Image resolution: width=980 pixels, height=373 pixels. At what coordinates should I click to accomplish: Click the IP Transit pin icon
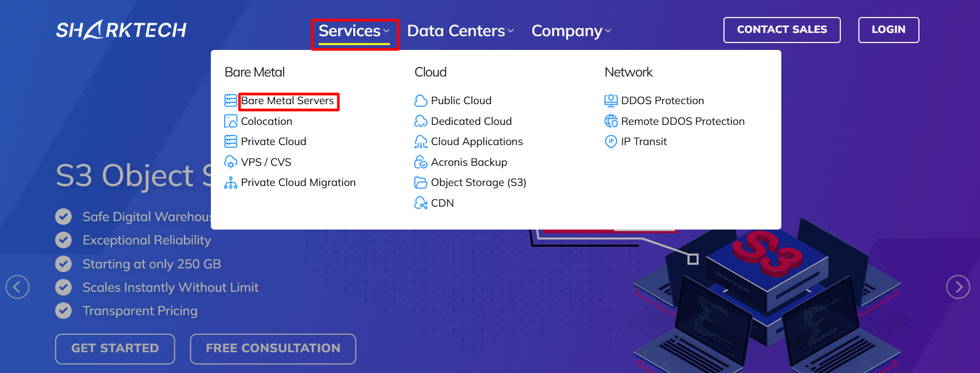coord(611,142)
